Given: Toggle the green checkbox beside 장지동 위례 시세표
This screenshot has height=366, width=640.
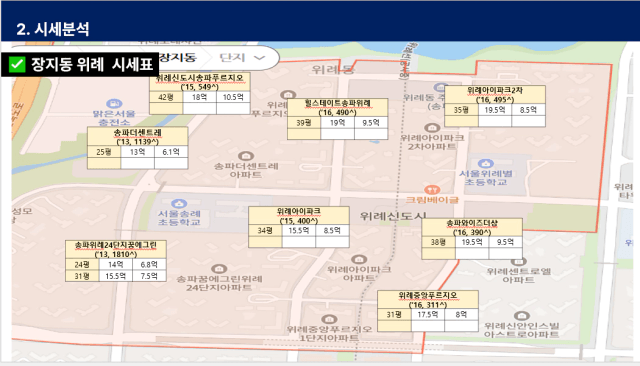Looking at the screenshot, I should tap(17, 64).
